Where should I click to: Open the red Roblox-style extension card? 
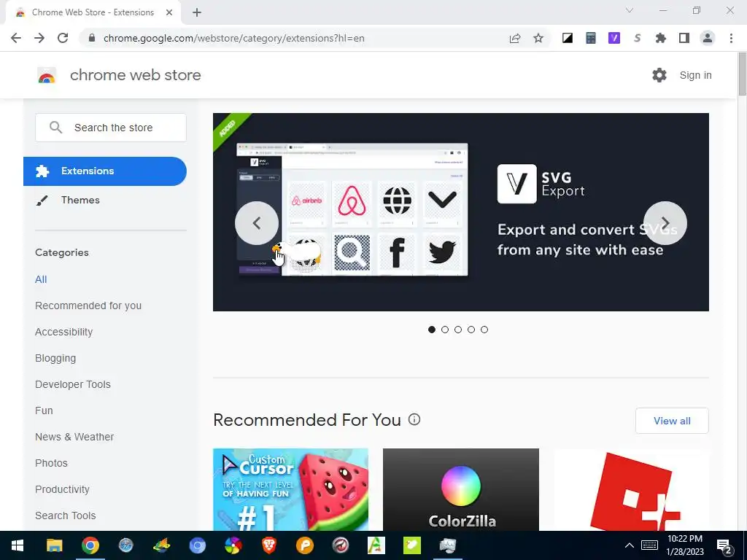(631, 489)
